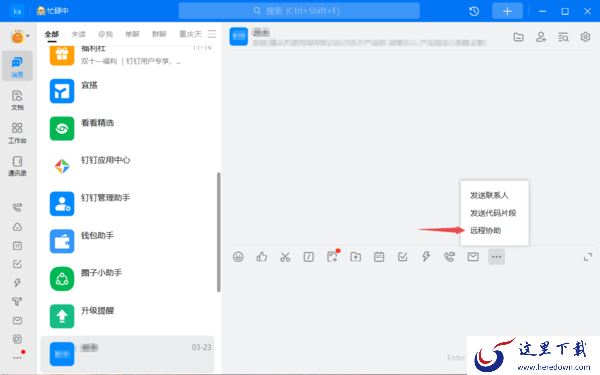This screenshot has height=375, width=600.
Task: Switch to the 单聊 single chat tab
Action: 132,34
